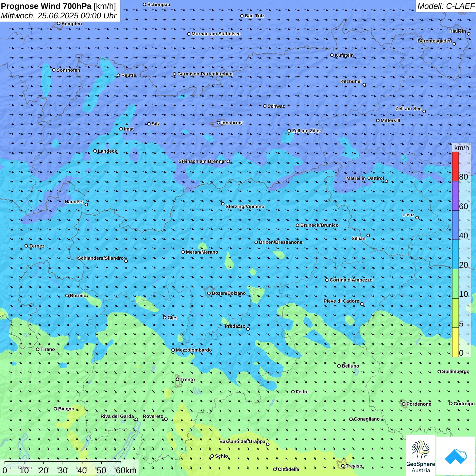This screenshot has height=476, width=476.
Task: Click the 'km/h' legend heading
Action: click(461, 148)
